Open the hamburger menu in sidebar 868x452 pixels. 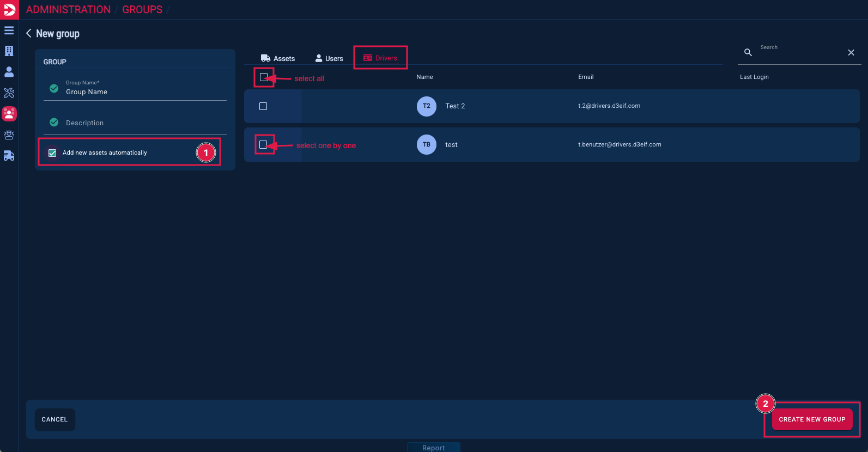(x=9, y=30)
